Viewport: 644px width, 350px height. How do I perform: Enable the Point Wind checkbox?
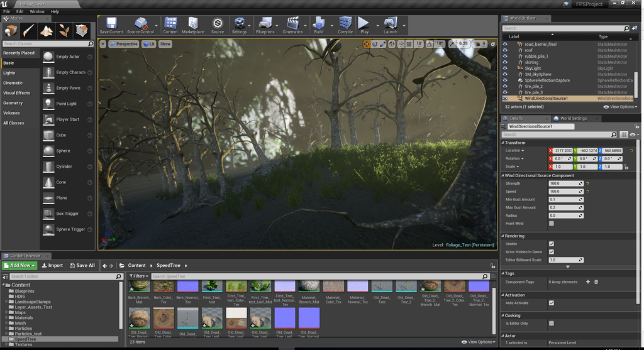[552, 223]
